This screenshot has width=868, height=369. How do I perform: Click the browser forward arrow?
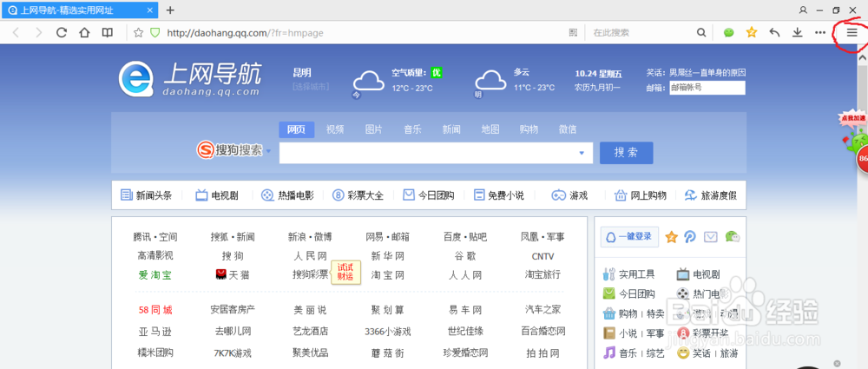(38, 33)
